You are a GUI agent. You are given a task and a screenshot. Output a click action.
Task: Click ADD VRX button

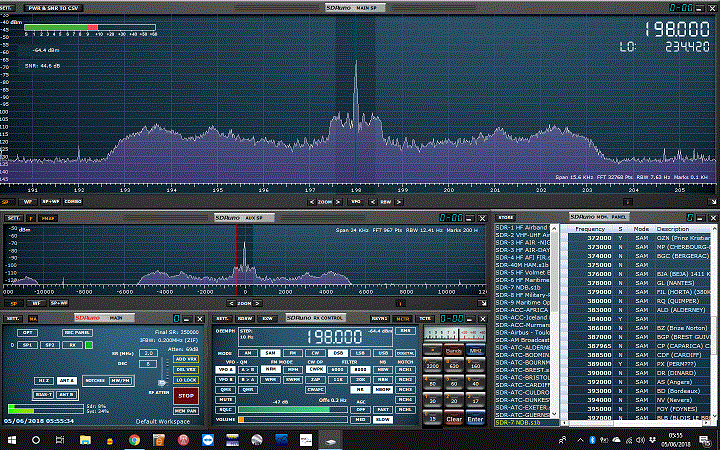[x=186, y=359]
